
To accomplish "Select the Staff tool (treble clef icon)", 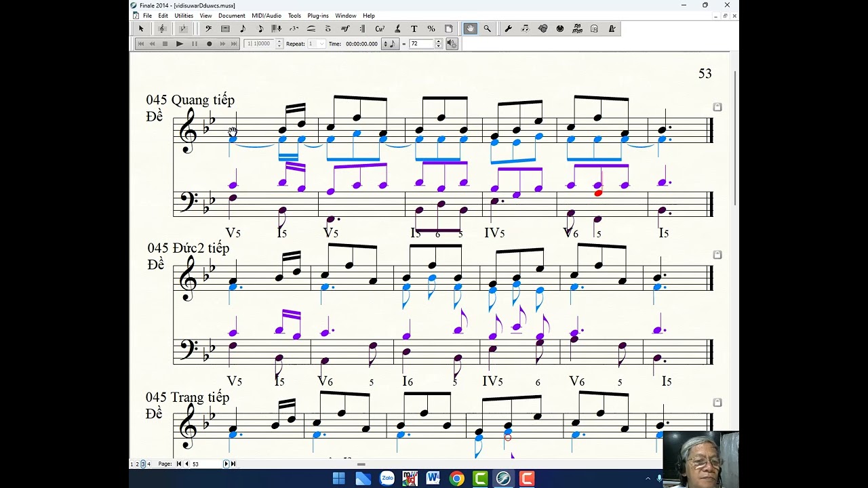I will (162, 28).
